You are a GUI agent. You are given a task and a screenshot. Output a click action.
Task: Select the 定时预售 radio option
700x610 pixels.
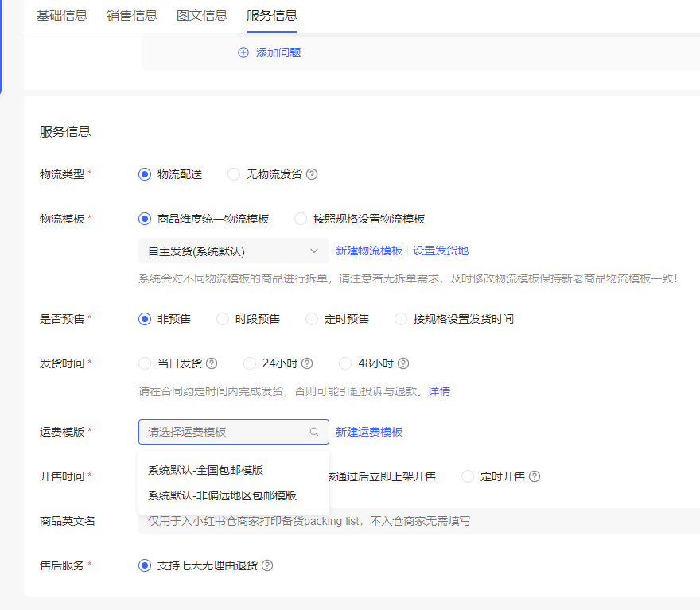[x=312, y=319]
